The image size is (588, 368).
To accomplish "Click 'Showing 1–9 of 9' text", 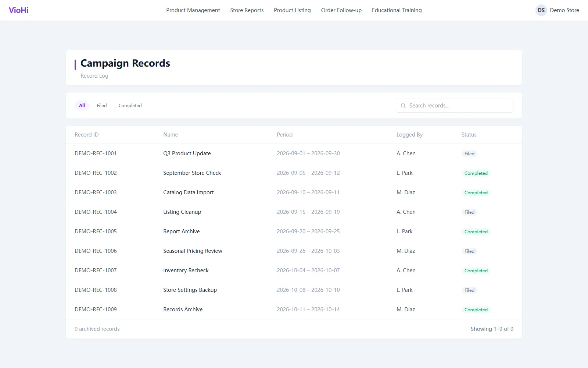I will click(492, 329).
